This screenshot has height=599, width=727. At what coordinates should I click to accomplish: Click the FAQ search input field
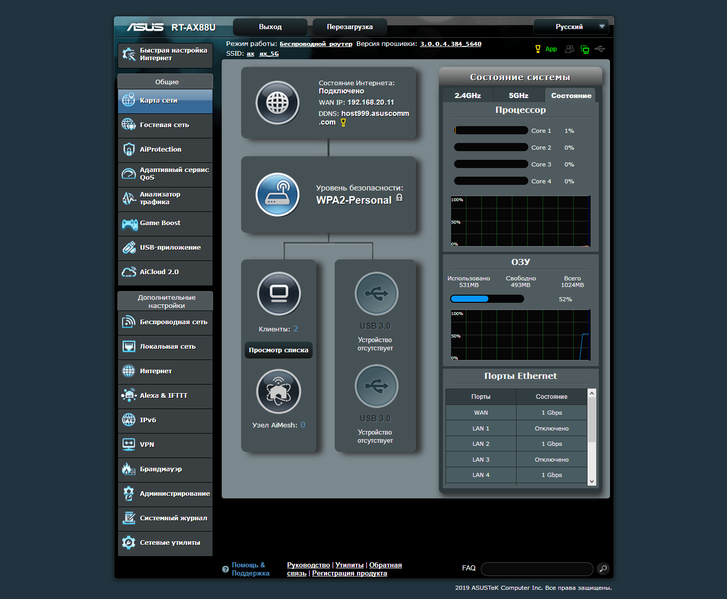click(537, 568)
